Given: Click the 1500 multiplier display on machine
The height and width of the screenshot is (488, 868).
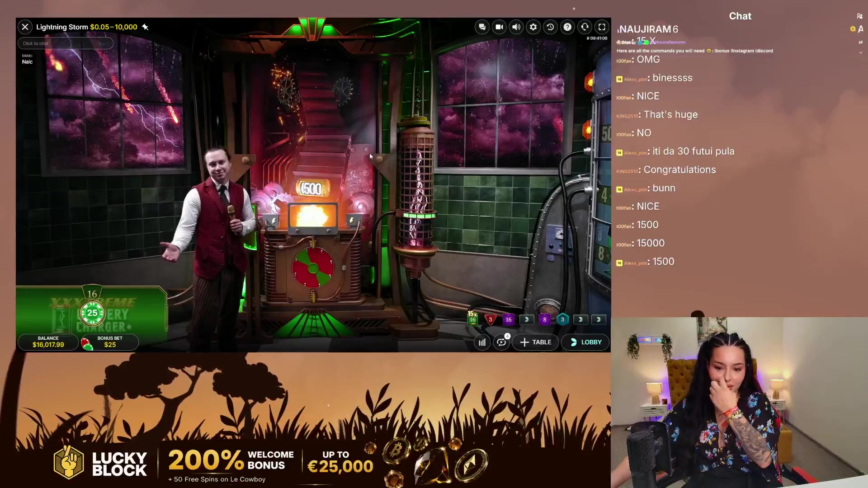Looking at the screenshot, I should tap(312, 188).
